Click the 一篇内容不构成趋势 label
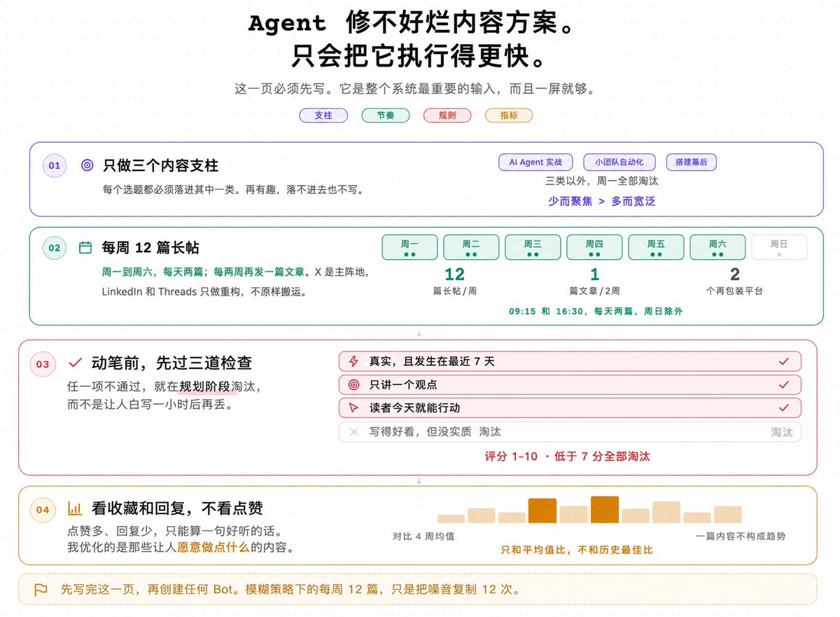840x617 pixels. tap(741, 536)
